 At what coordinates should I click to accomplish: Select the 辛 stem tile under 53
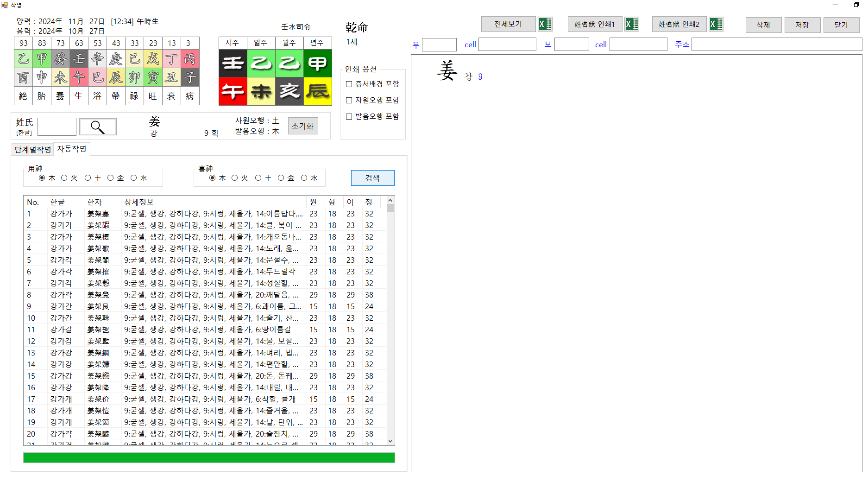(x=97, y=59)
